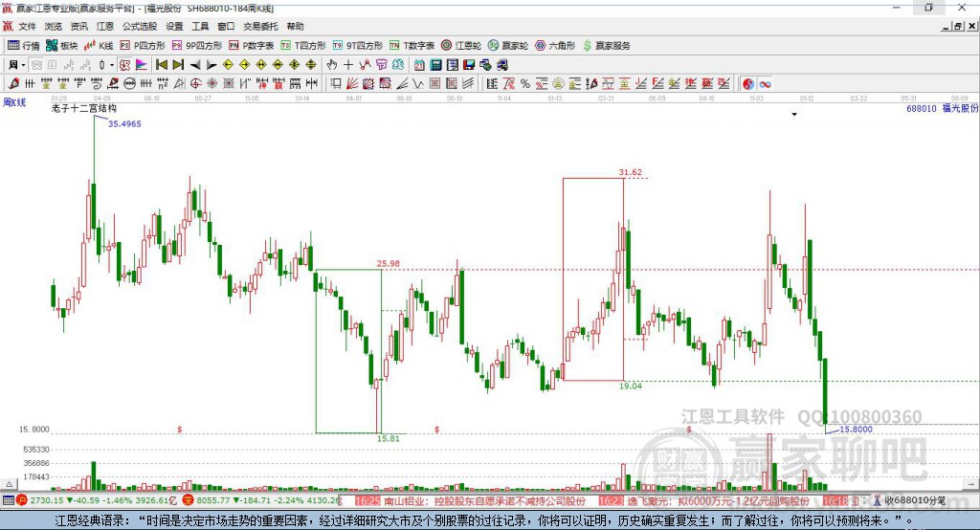Switch to K线 chart view
Viewport: 980px width, 530px height.
[99, 46]
